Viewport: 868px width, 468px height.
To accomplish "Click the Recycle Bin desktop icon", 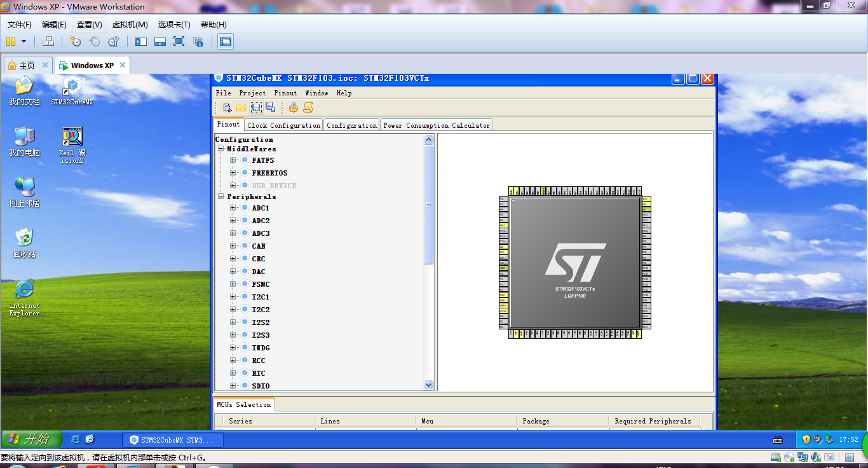I will click(x=24, y=244).
